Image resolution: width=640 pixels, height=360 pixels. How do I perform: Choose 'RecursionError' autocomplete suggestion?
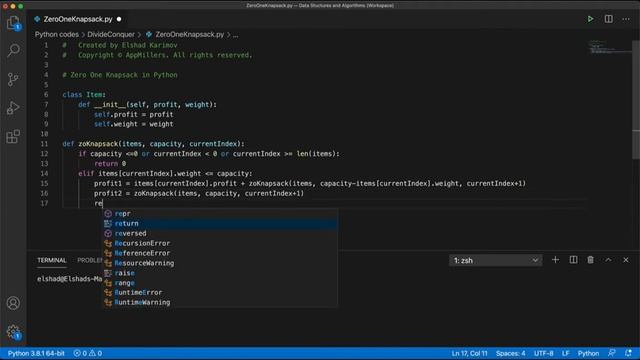pos(220,243)
